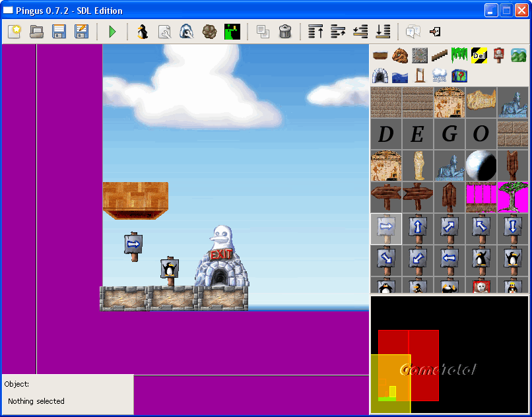
Task: Pick the letter G tile
Action: pyautogui.click(x=449, y=134)
